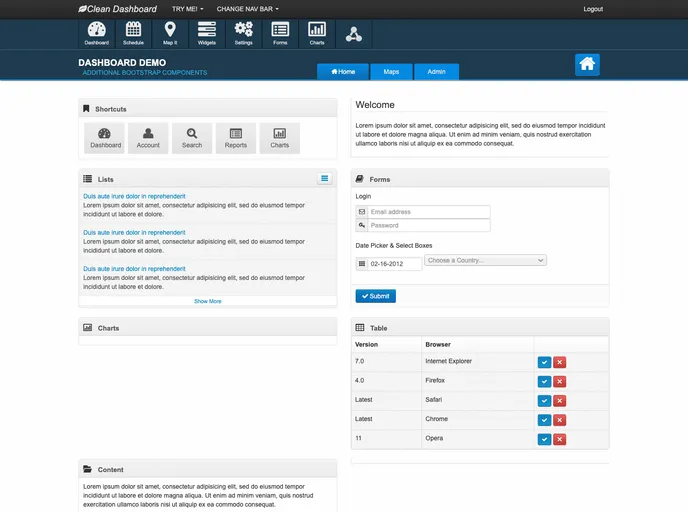Click the Submit button
688x512 pixels.
[x=376, y=296]
